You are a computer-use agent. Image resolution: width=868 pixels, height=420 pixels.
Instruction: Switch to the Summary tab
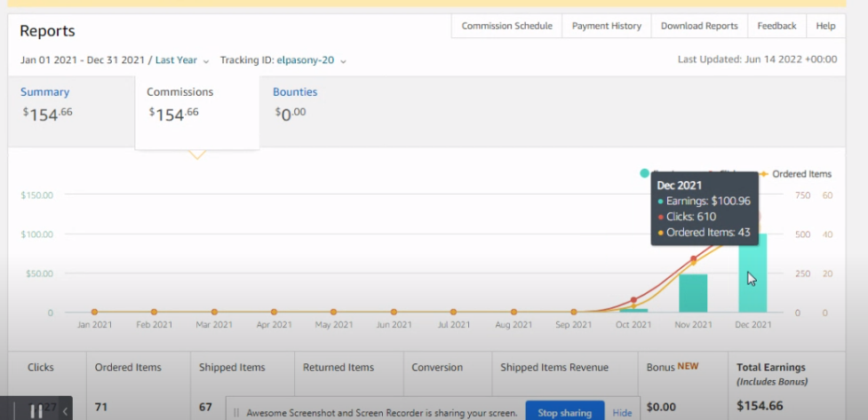click(x=44, y=91)
